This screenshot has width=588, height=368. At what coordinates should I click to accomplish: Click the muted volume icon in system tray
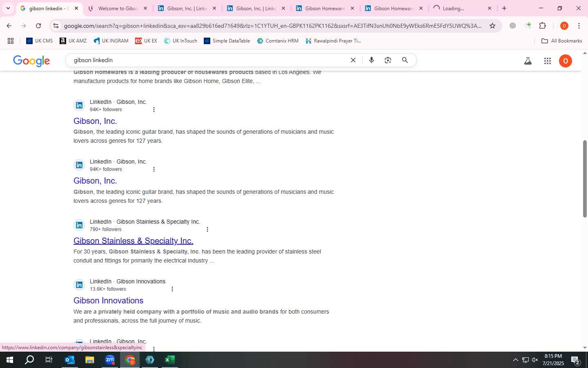pos(535,360)
